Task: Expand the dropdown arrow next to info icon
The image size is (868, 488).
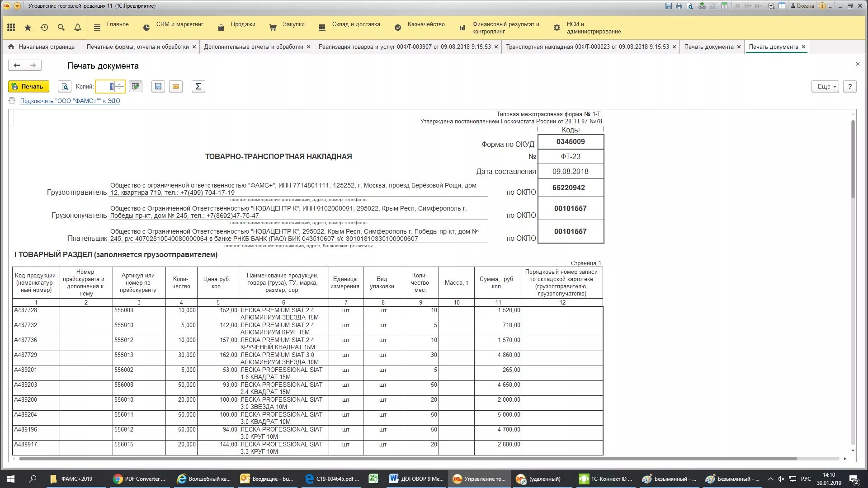Action: click(830, 6)
